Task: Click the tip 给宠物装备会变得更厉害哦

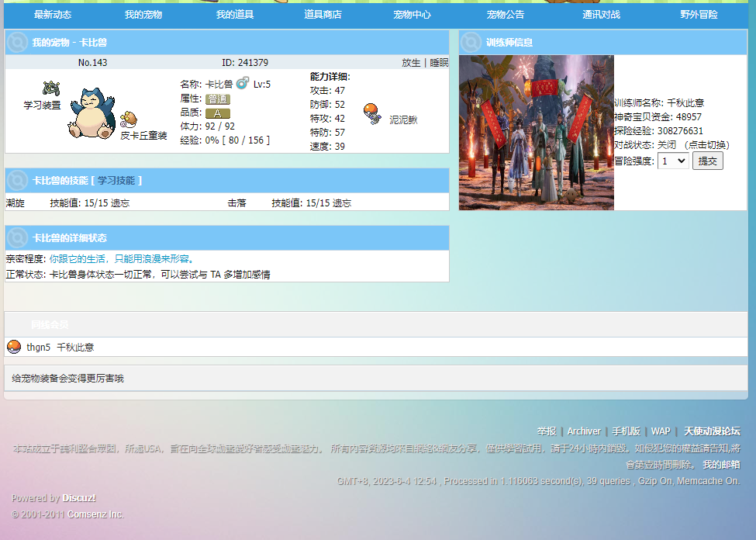Action: tap(67, 379)
